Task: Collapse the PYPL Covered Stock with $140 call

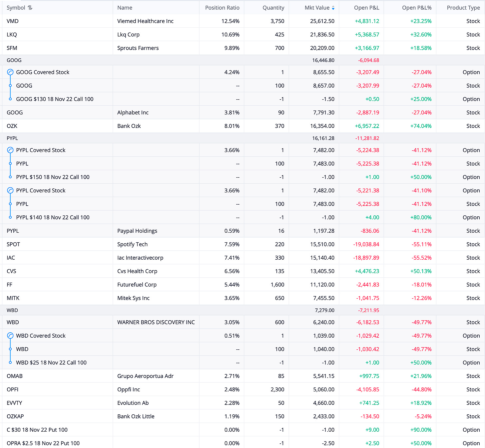Action: [x=10, y=190]
